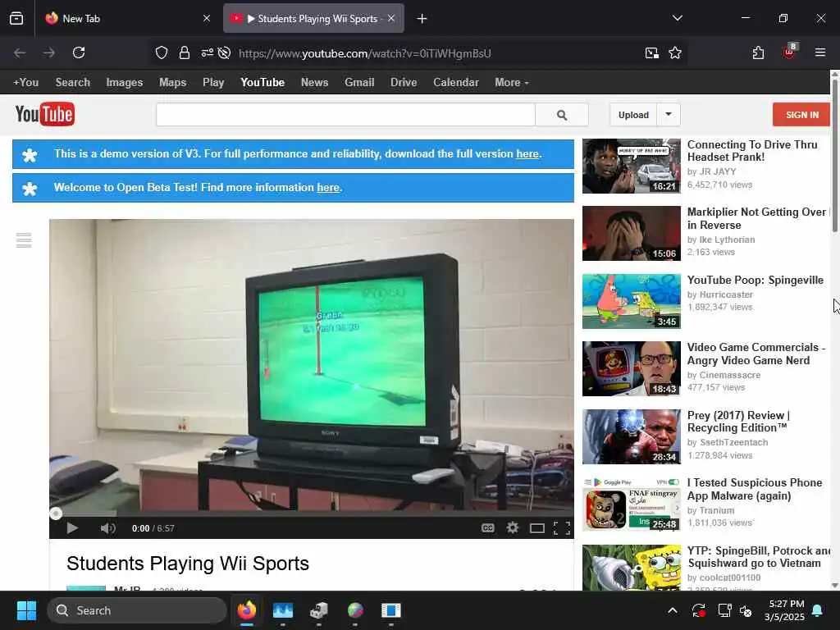Open Suspicious Phone App Malware thumbnail
Screen dimensions: 840x630
(x=631, y=504)
